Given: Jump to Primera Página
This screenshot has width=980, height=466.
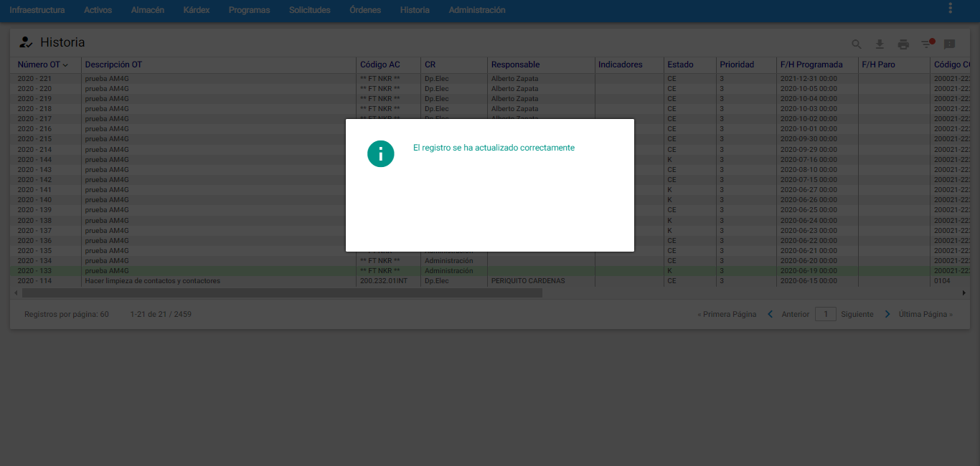Looking at the screenshot, I should pyautogui.click(x=727, y=314).
